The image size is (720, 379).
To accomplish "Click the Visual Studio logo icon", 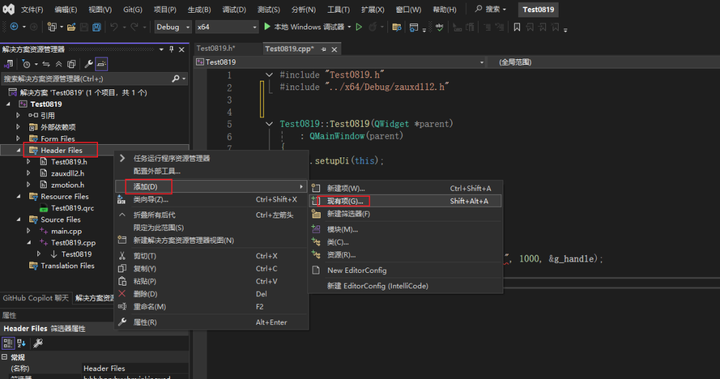I will pos(8,9).
